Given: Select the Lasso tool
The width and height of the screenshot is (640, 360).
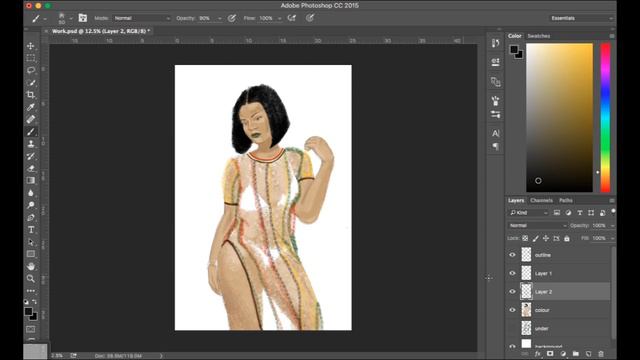Looking at the screenshot, I should click(x=31, y=70).
